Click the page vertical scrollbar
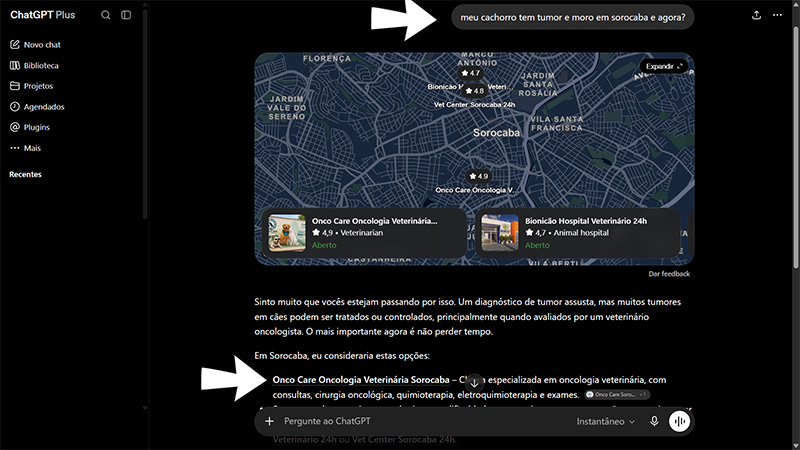800x450 pixels. click(795, 147)
